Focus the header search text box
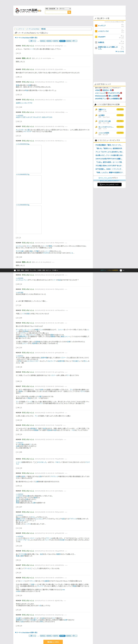Screen dimensions: 138x644 [x=56, y=12]
